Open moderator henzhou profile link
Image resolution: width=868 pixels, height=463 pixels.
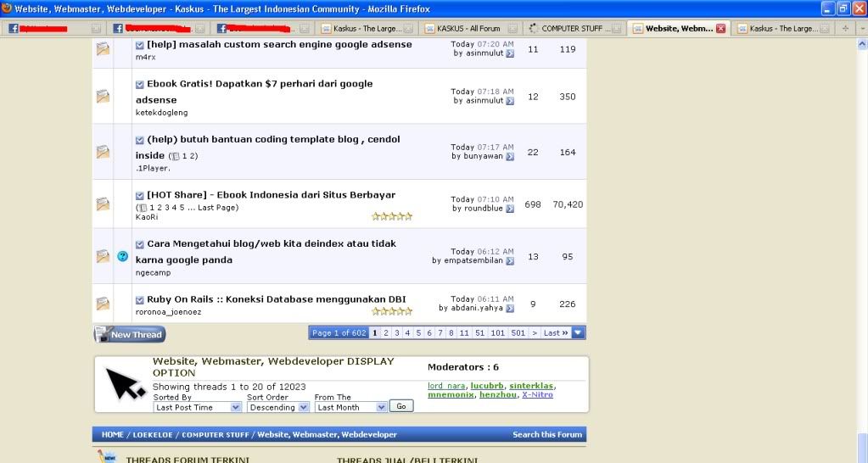[x=498, y=394]
